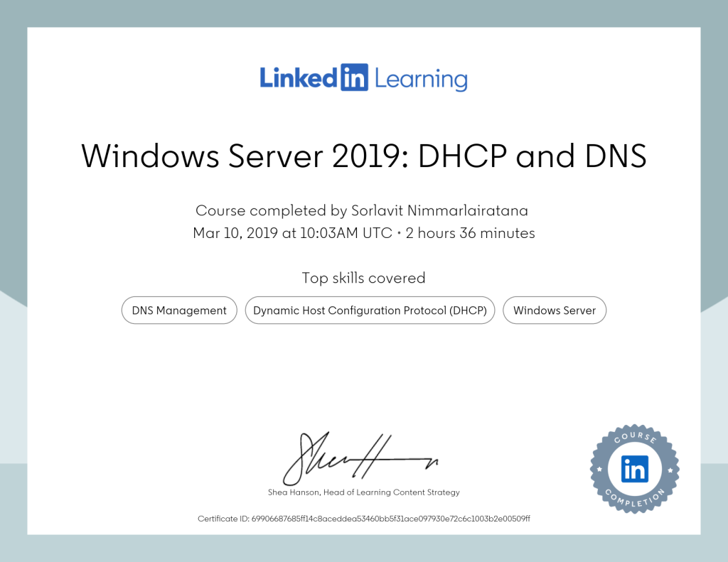Click the '2 hours 36 minutes' duration
728x562 pixels.
click(470, 233)
